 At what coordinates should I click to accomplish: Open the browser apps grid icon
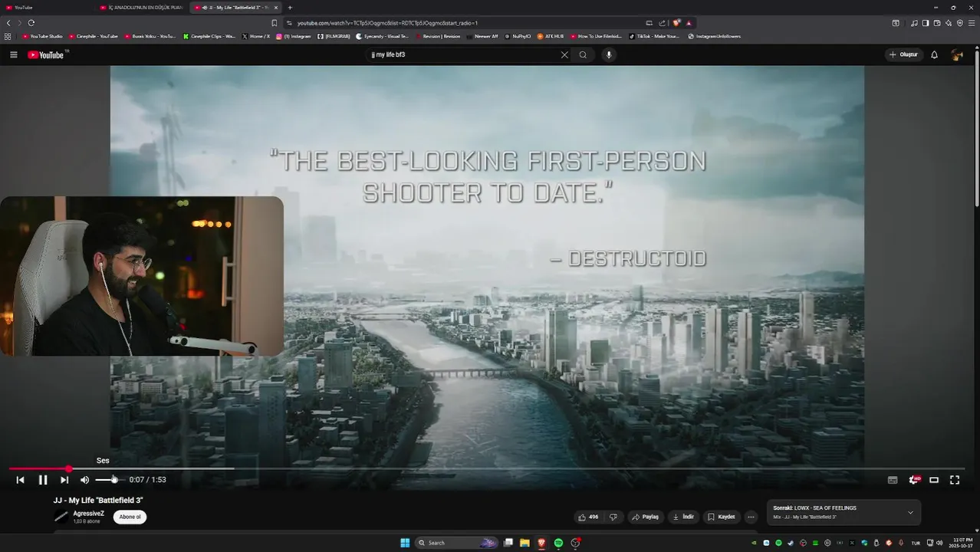tap(8, 36)
